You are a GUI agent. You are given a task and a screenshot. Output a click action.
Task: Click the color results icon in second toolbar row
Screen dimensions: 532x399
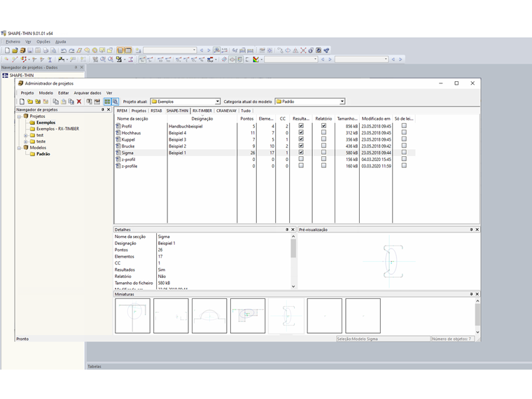click(255, 59)
